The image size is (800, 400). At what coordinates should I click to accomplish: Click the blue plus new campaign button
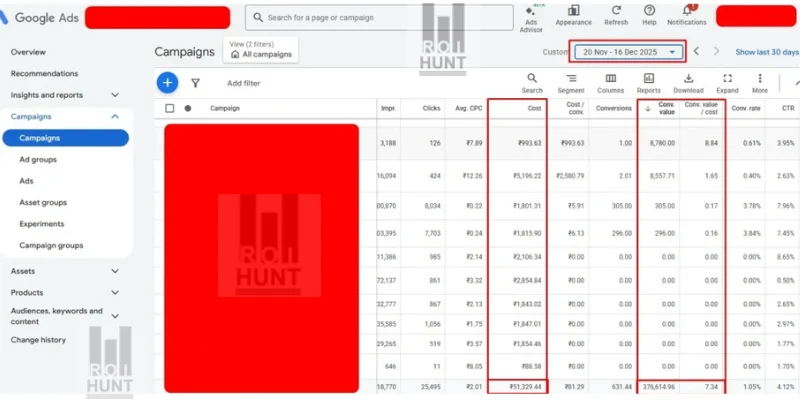[167, 83]
